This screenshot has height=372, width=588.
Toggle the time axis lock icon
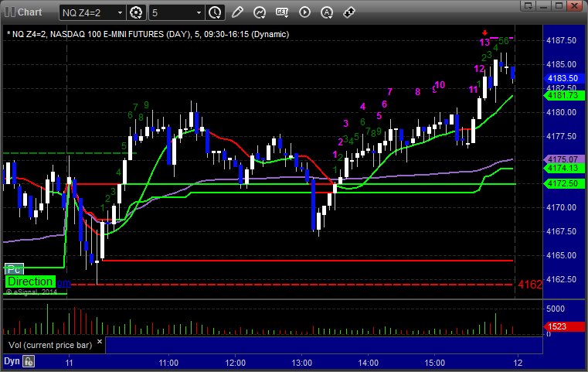[x=29, y=361]
